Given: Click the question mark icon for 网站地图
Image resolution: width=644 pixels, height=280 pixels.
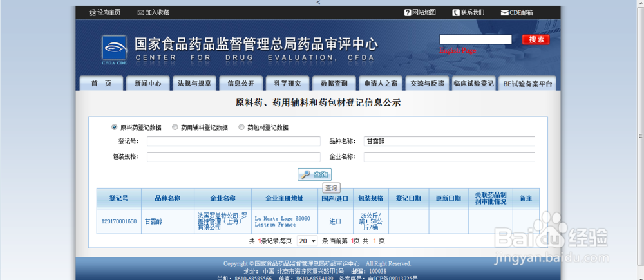Looking at the screenshot, I should (x=408, y=12).
